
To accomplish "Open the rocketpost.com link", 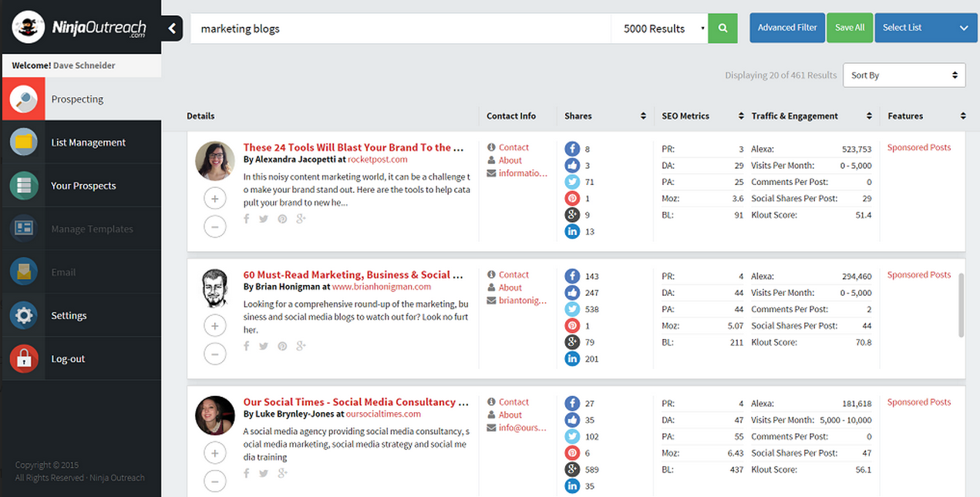I will (x=377, y=160).
